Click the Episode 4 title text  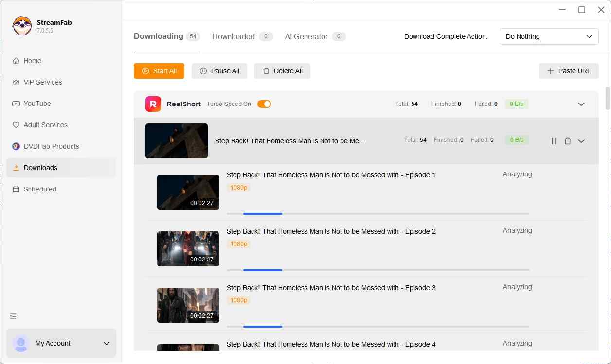pos(331,344)
